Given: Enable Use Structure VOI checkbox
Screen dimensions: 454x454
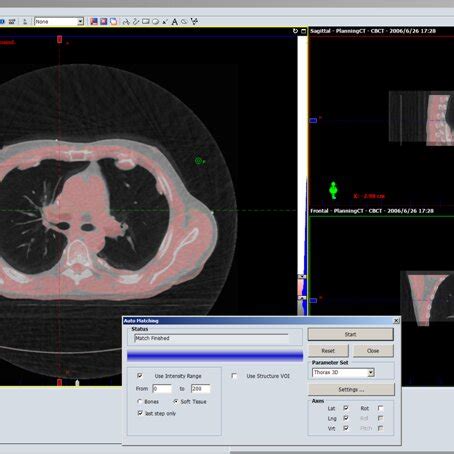Looking at the screenshot, I should pos(234,376).
